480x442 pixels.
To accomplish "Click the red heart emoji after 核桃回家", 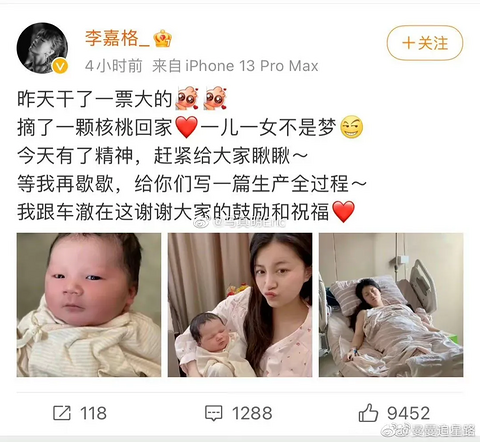I will pos(187,128).
